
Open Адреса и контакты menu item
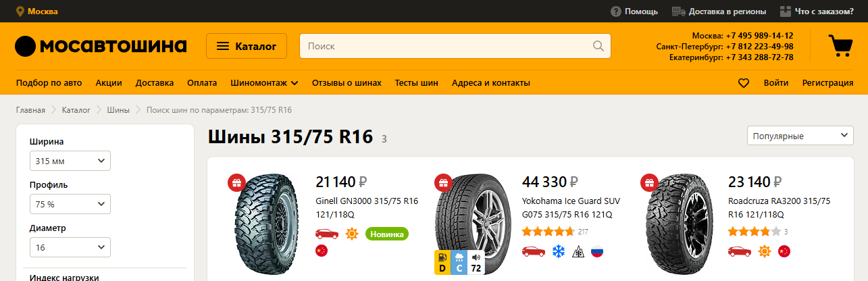click(x=491, y=83)
